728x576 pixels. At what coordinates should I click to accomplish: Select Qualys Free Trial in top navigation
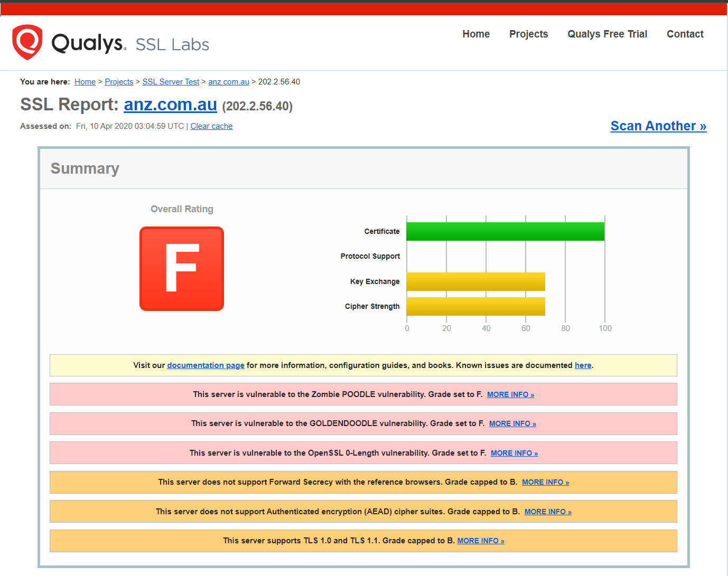tap(607, 34)
